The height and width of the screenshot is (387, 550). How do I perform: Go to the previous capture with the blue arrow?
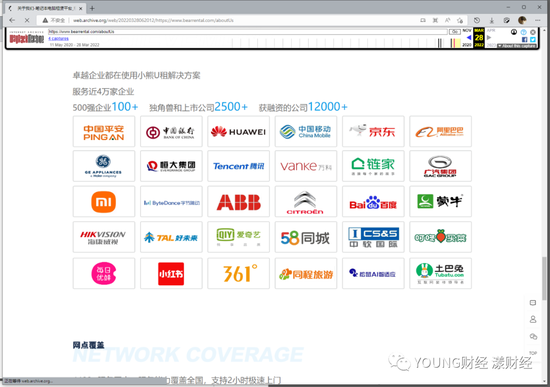(469, 38)
